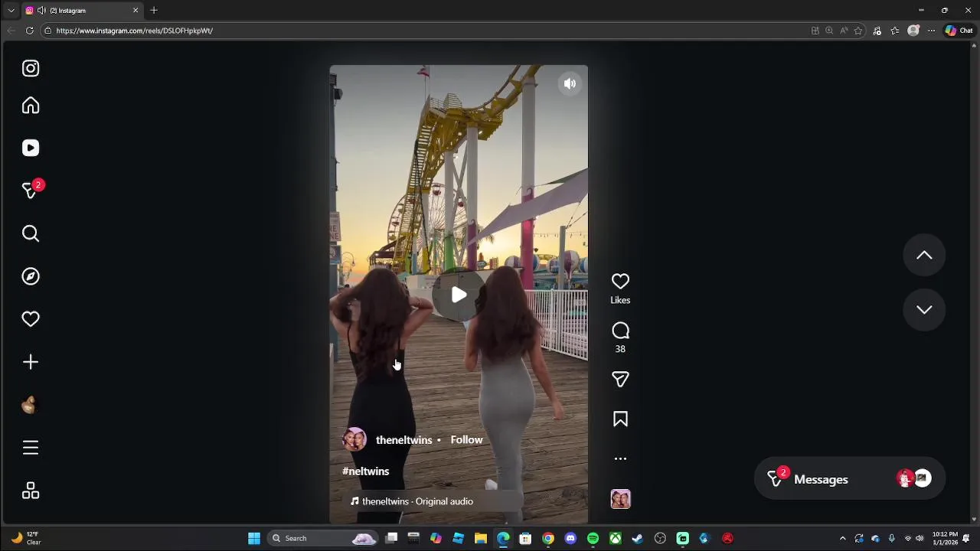Open the weather widget showing 12°F
The image size is (980, 551).
click(26, 539)
